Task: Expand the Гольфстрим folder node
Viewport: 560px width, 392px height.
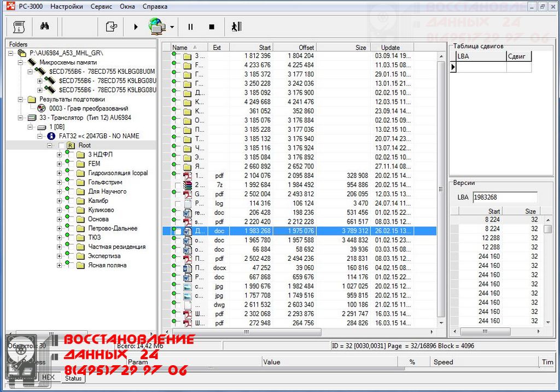Action: 60,182
